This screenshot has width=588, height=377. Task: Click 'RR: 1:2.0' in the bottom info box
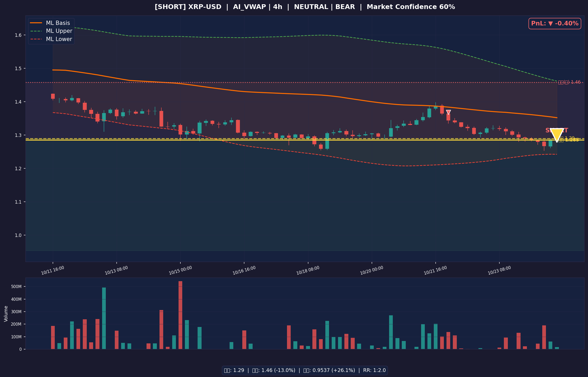[x=375, y=370]
